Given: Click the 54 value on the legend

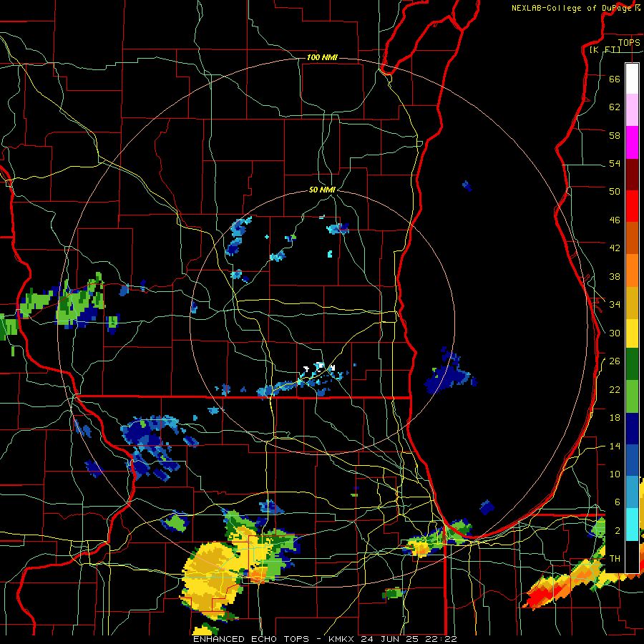Looking at the screenshot, I should click(615, 163).
